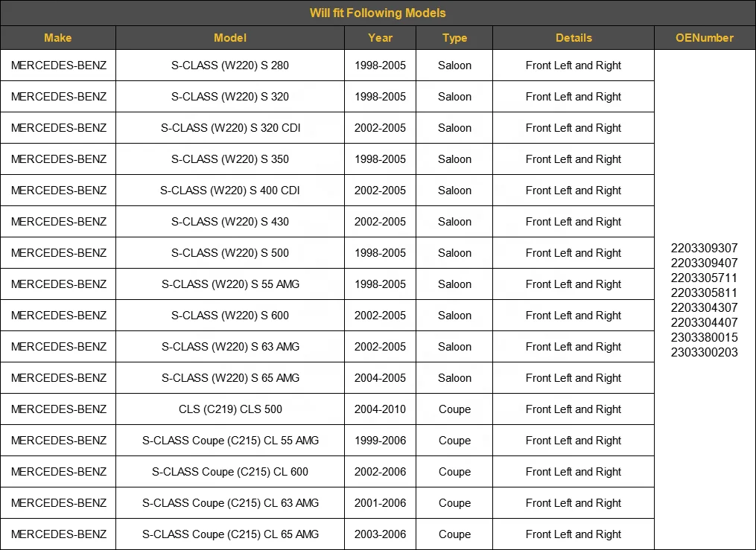Select the Model column header

(230, 37)
